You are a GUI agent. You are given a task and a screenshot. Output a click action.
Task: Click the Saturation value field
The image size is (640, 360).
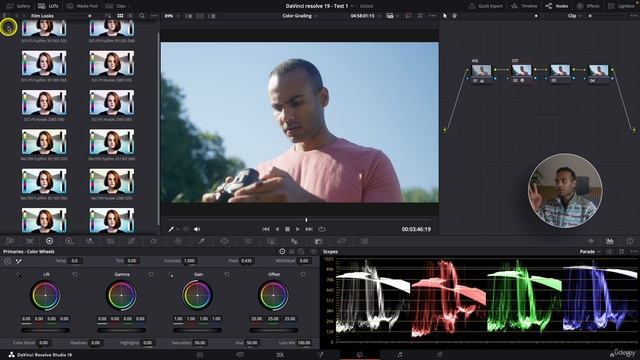(x=200, y=343)
